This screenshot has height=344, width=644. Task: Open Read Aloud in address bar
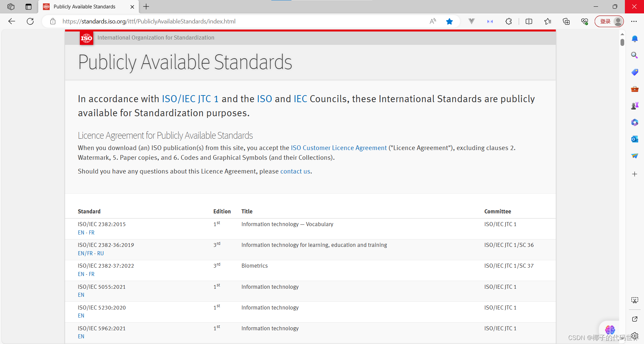pos(433,21)
